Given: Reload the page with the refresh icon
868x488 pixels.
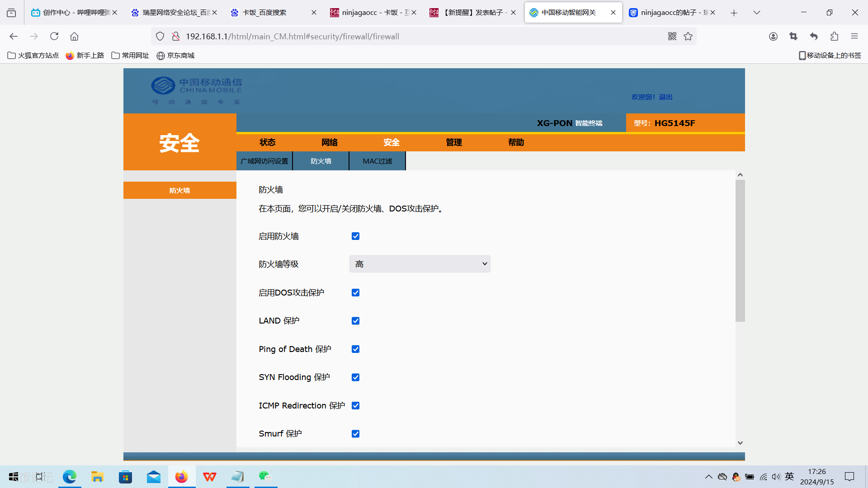Looking at the screenshot, I should 54,36.
